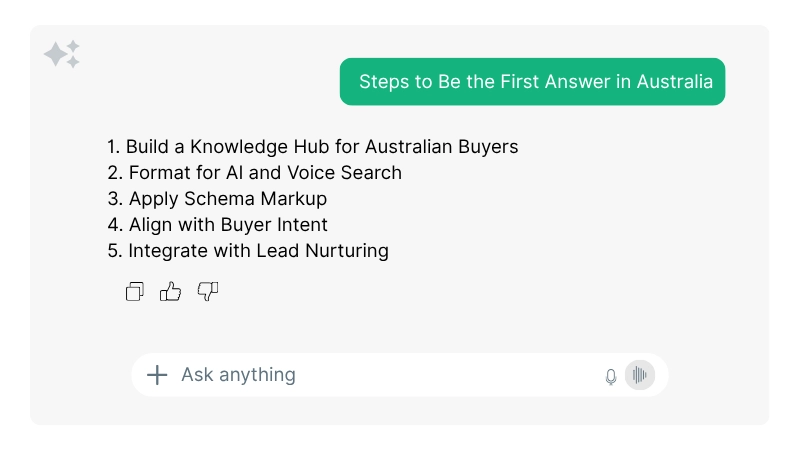
Task: Copy the response using the copy icon
Action: pos(135,292)
